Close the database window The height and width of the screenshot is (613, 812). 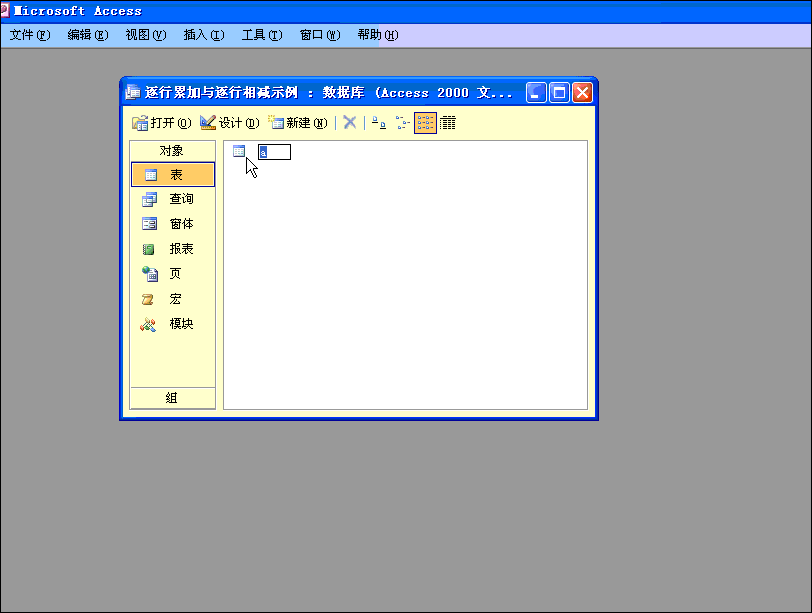coord(583,93)
